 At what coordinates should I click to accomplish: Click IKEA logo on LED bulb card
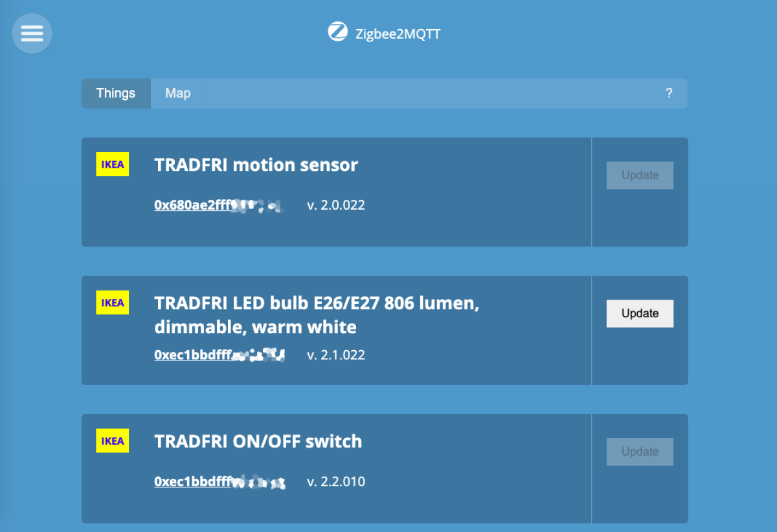pos(113,302)
